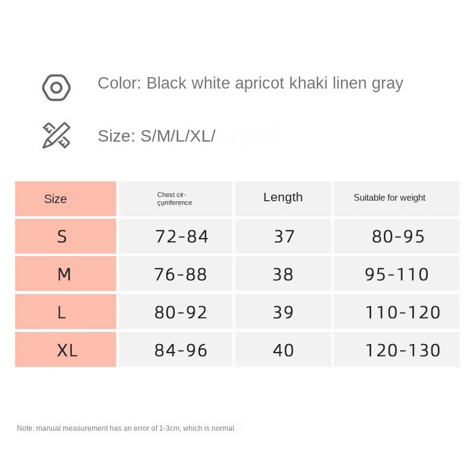Click the pencil and ruler size icon
476x476 pixels.
pyautogui.click(x=56, y=136)
